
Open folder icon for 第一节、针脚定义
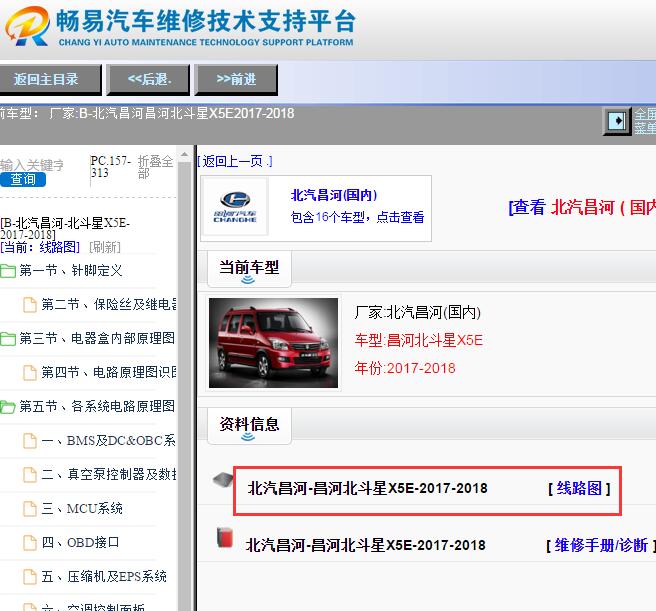click(x=8, y=271)
